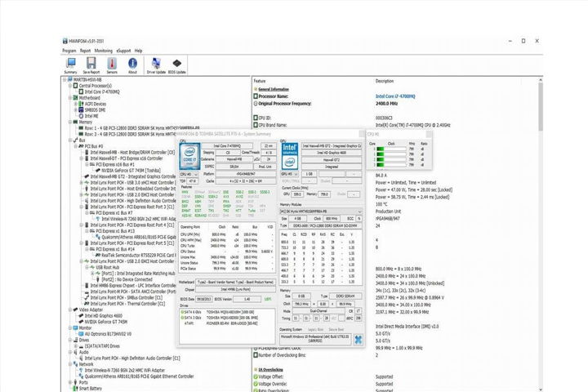Click the Intel Core i7 logo
This screenshot has width=588, height=392.
coord(189,157)
